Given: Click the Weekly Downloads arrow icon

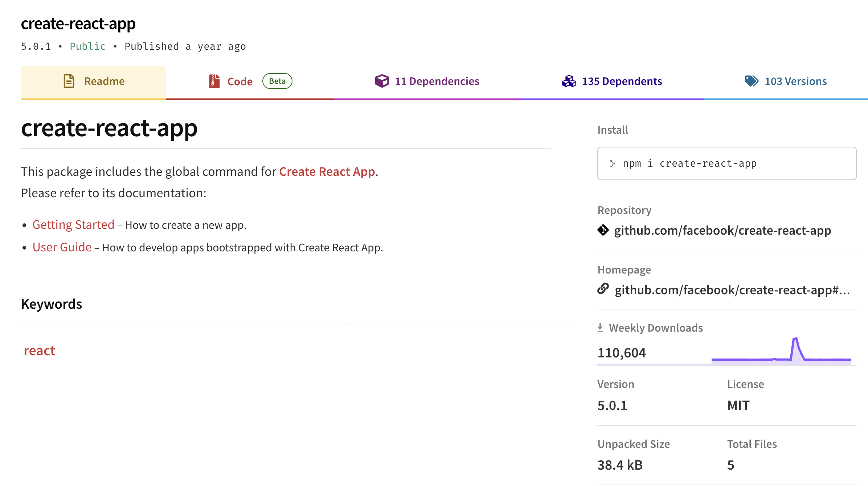Looking at the screenshot, I should 600,328.
